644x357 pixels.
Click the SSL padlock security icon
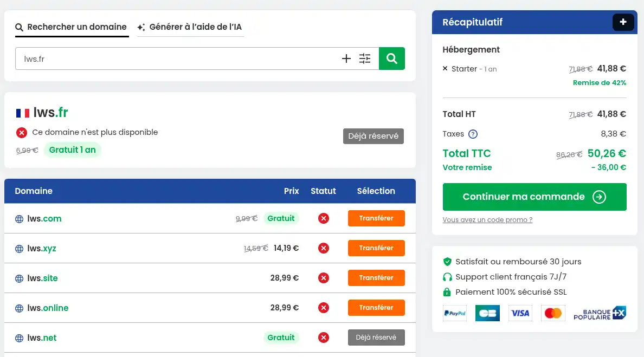(x=447, y=292)
